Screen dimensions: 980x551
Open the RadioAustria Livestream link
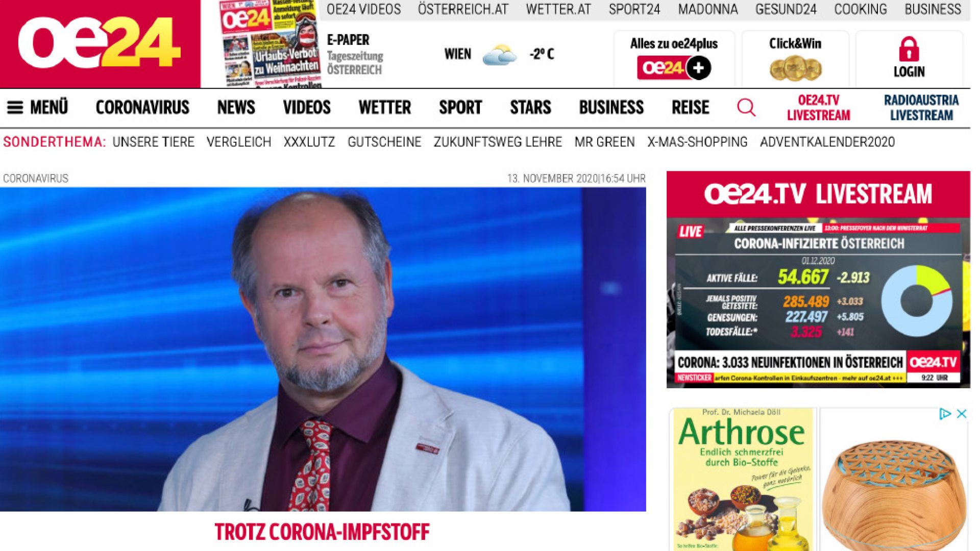pyautogui.click(x=921, y=108)
